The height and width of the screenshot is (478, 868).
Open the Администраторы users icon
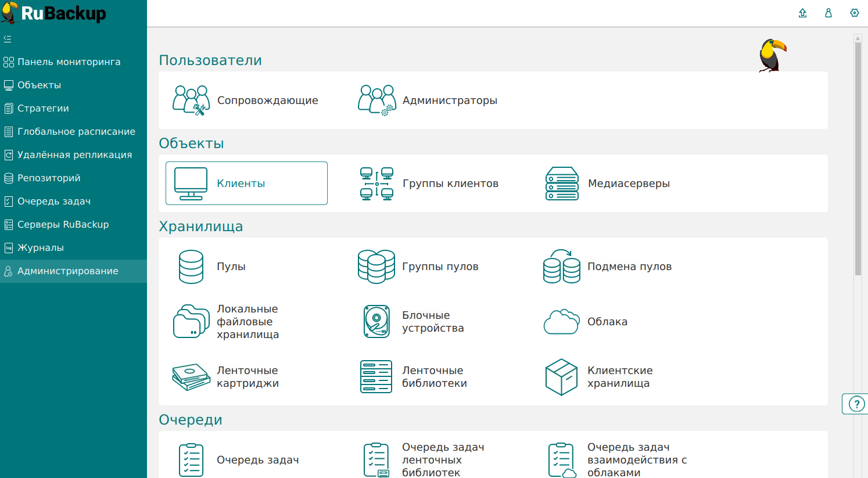pyautogui.click(x=376, y=100)
